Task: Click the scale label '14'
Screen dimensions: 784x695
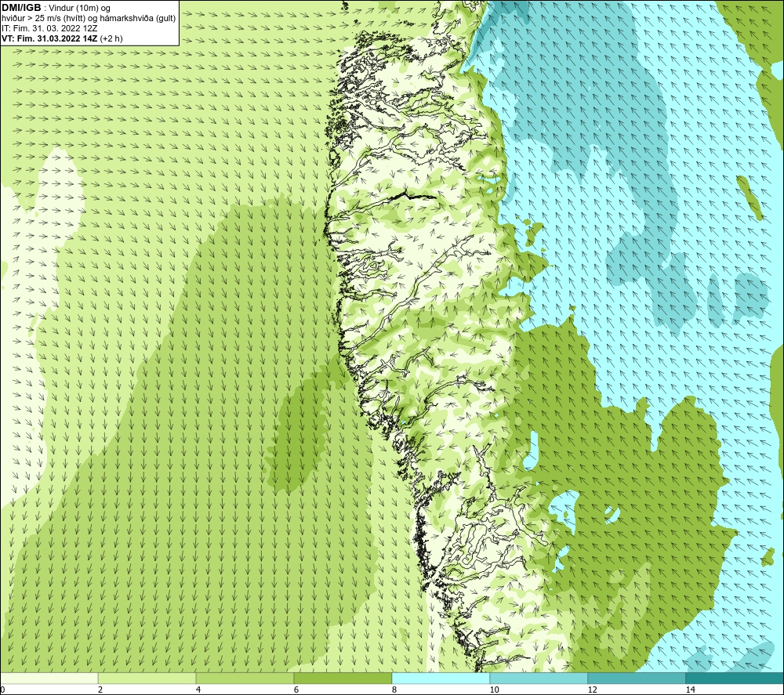Action: (690, 690)
